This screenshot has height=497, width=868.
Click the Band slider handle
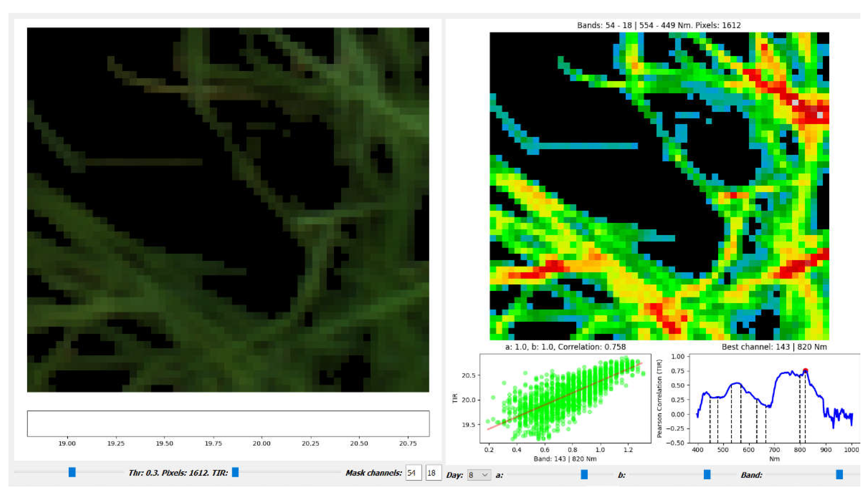click(839, 474)
